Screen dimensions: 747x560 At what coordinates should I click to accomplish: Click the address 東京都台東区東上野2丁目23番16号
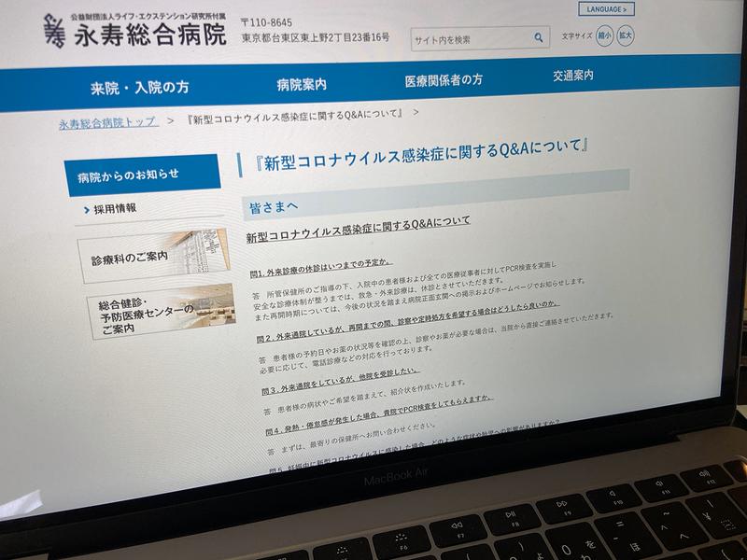[316, 37]
